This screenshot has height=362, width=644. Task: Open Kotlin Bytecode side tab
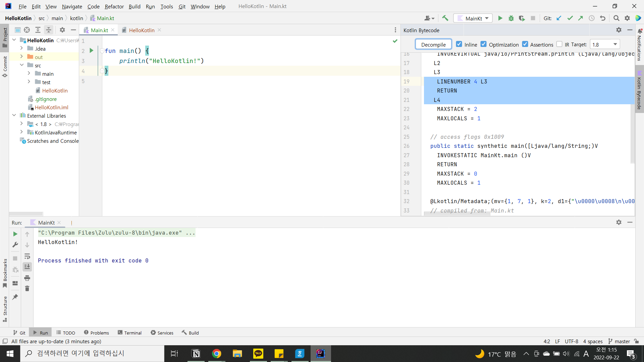click(x=639, y=89)
